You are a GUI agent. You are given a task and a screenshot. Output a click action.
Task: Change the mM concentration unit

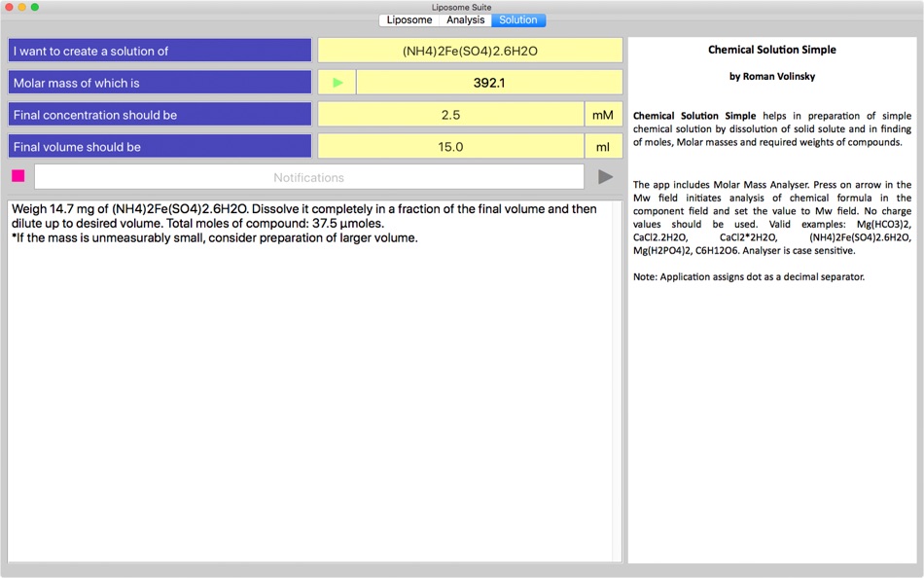pos(603,115)
